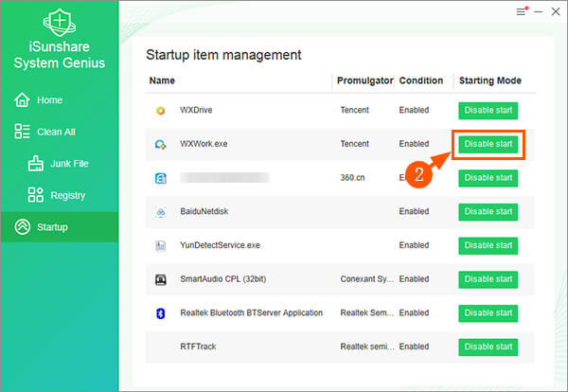Select Startup in sidebar

click(x=60, y=227)
